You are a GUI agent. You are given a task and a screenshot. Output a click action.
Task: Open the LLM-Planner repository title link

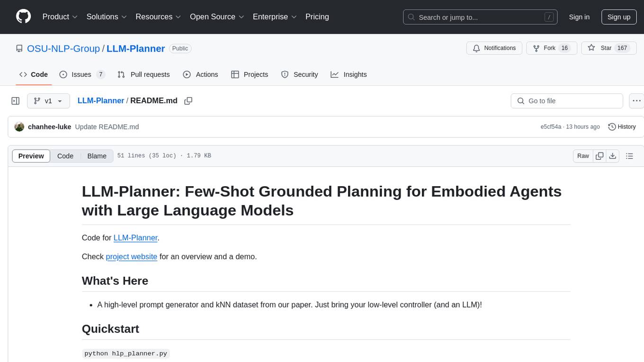(x=135, y=48)
